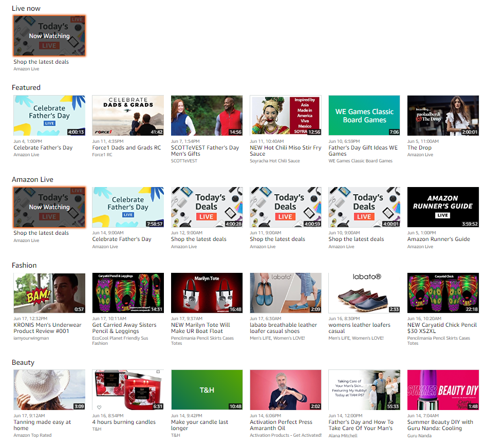Open Amazon Top Rated channel link

[x=32, y=435]
